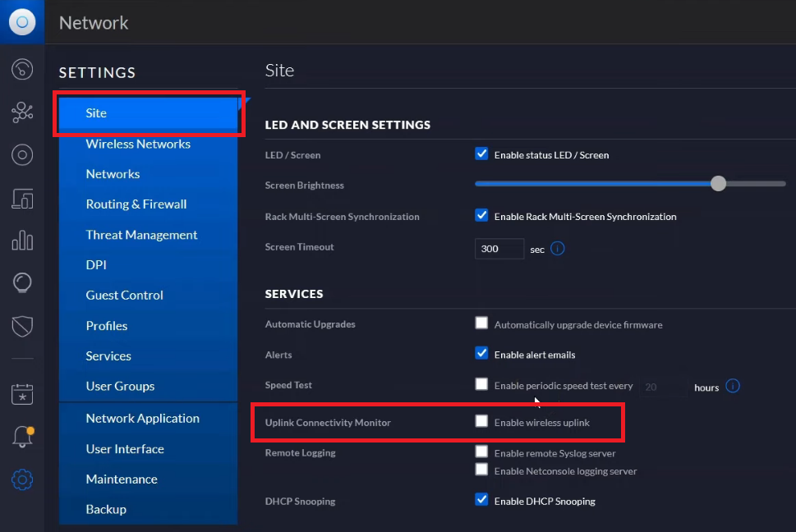Click the Screen Timeout seconds field
The width and height of the screenshot is (796, 532).
coord(499,249)
